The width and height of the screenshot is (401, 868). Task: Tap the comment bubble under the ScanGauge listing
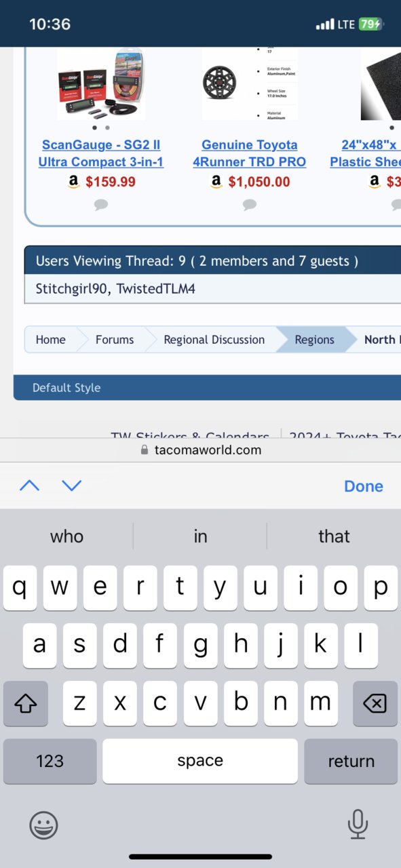pos(101,204)
